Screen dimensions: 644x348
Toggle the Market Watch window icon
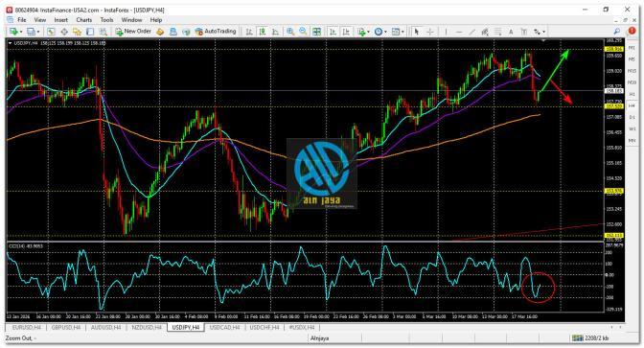51,32
